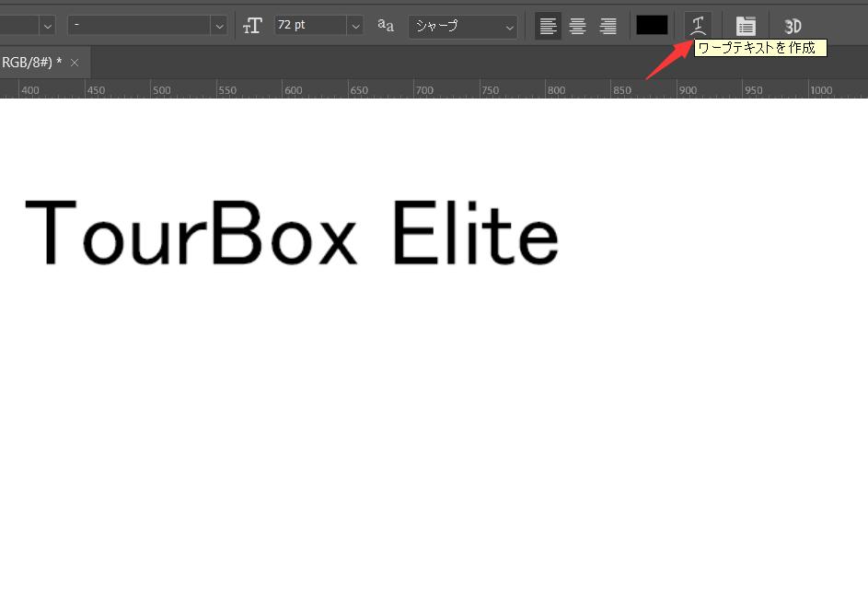The width and height of the screenshot is (868, 605).
Task: Click the 3D text icon
Action: (x=793, y=26)
